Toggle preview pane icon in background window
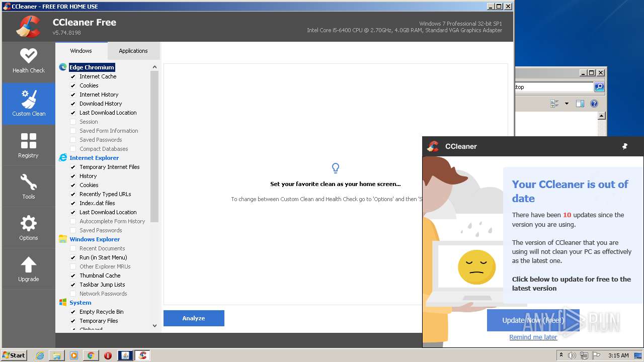This screenshot has width=644, height=362. tap(580, 104)
